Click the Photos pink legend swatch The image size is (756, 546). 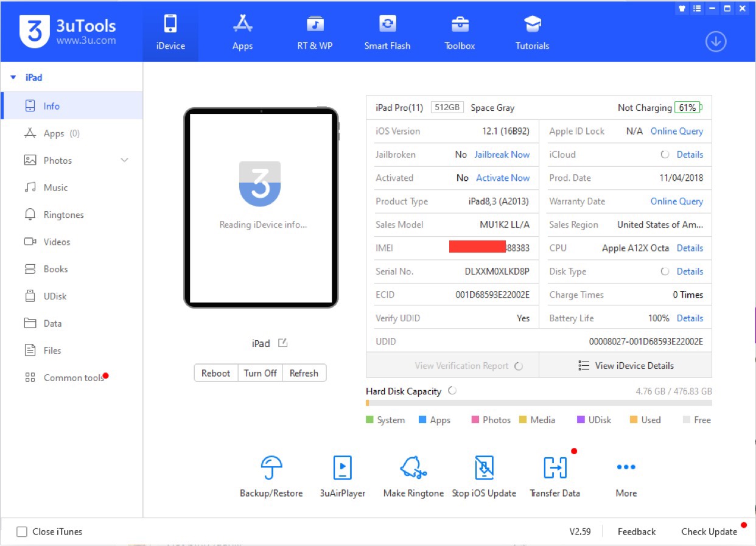[475, 419]
